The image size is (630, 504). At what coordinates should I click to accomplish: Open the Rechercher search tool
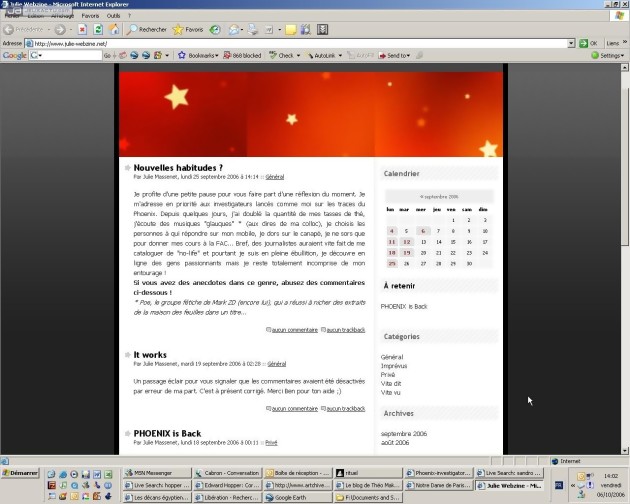click(x=147, y=30)
